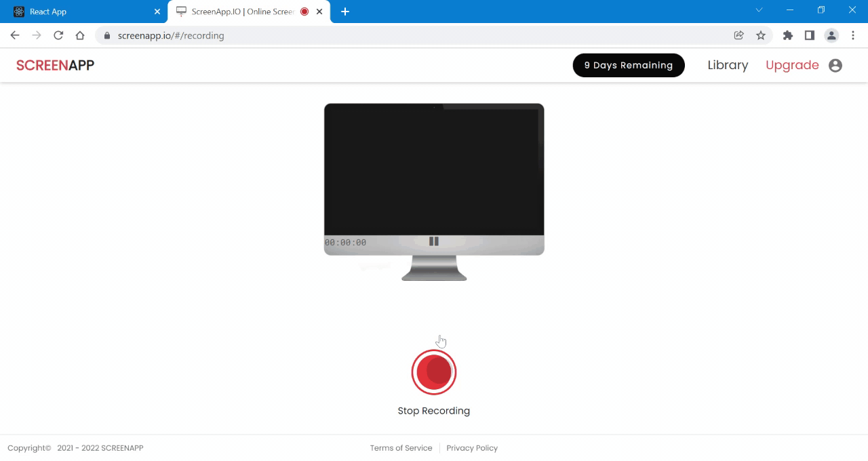
Task: Close the ScreenApp.IO tab
Action: [319, 12]
